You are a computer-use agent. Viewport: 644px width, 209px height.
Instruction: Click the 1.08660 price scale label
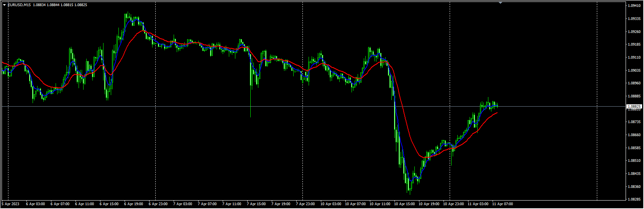635,135
